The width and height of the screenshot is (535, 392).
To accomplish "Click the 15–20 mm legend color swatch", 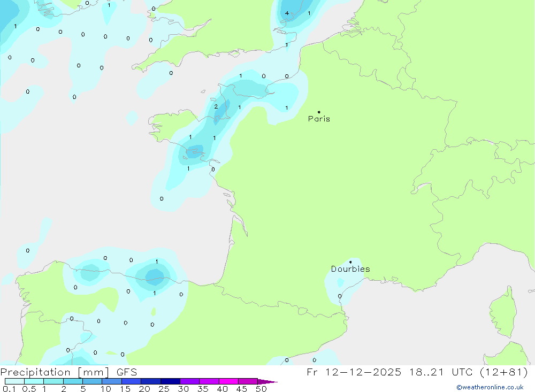I will [132, 381].
